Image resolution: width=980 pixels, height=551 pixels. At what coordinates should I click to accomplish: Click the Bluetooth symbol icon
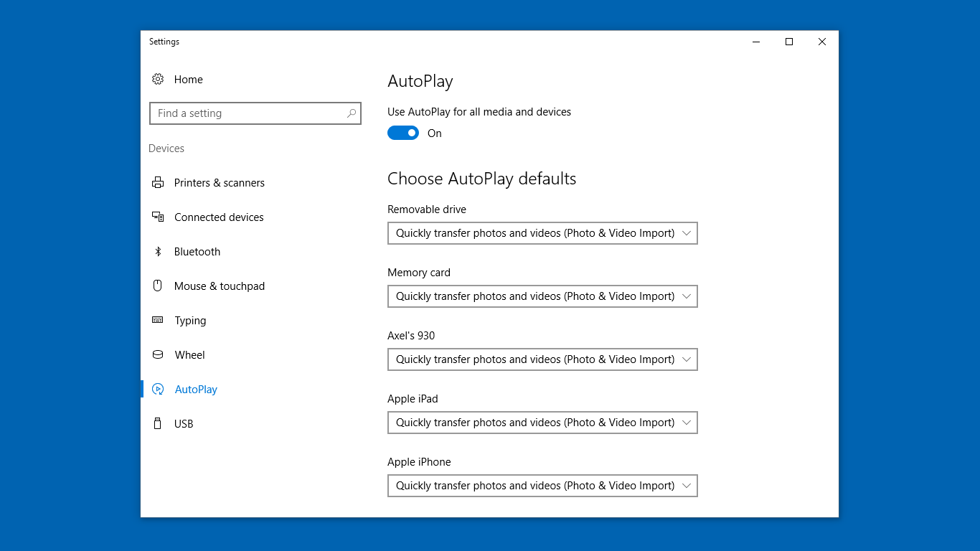(x=158, y=252)
